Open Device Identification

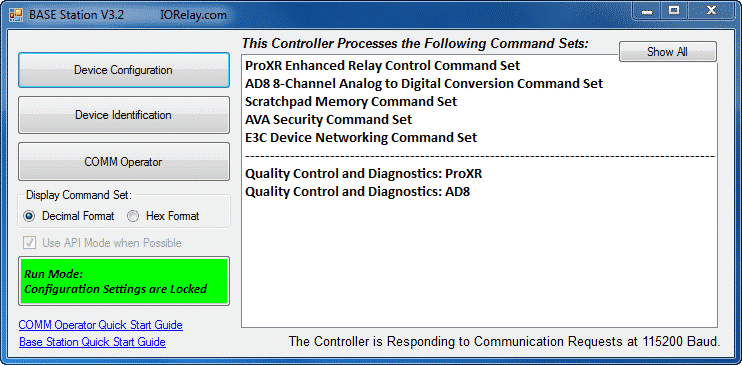pyautogui.click(x=124, y=115)
